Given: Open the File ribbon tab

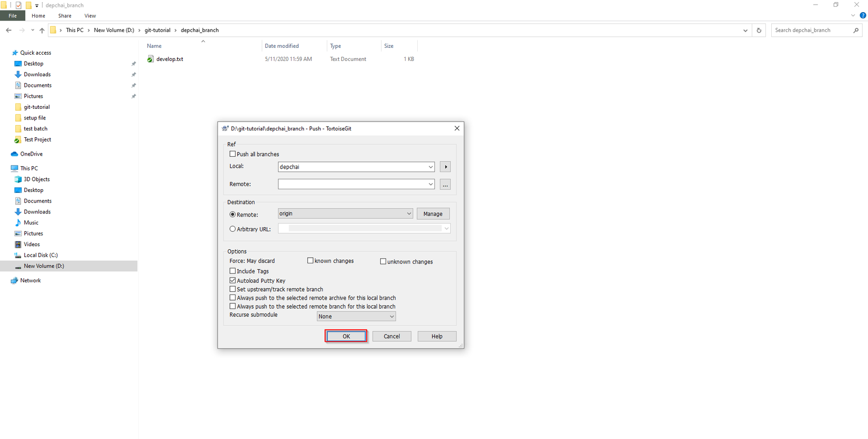Looking at the screenshot, I should 13,16.
